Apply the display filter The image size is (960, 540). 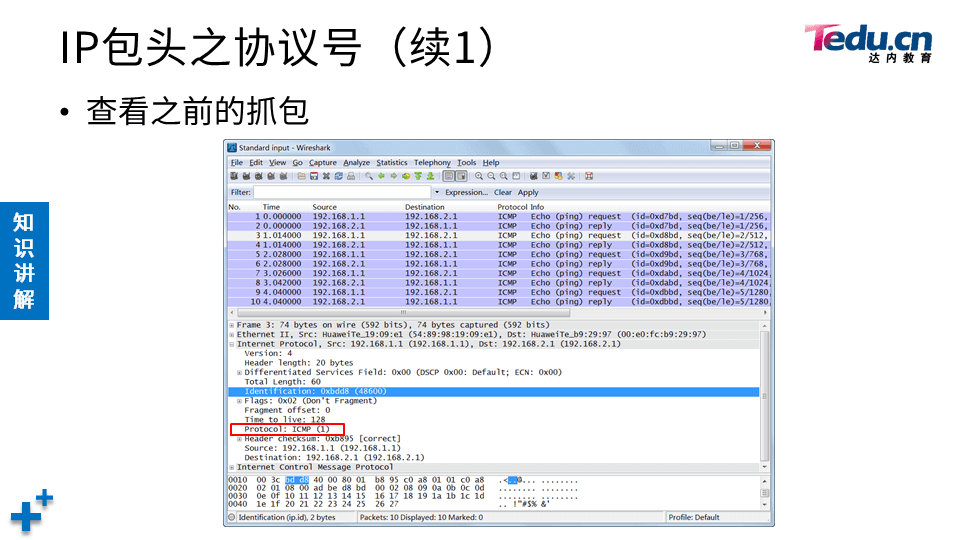(x=528, y=192)
